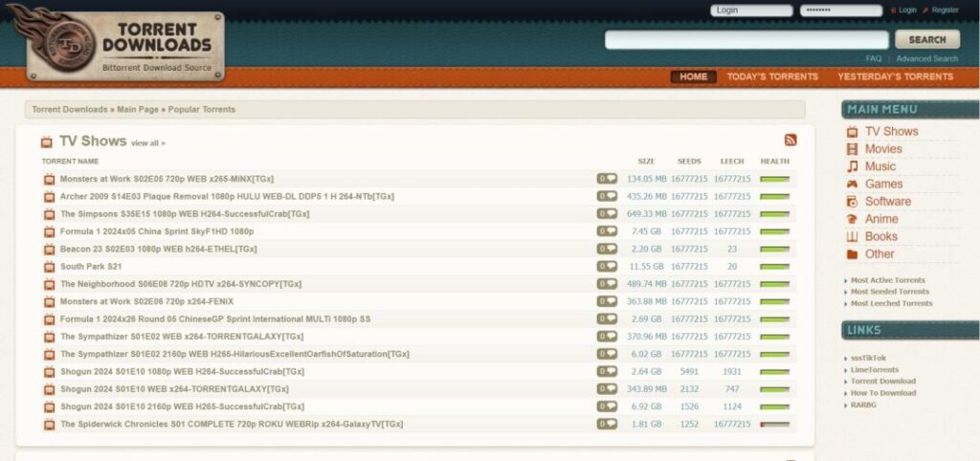Click TV Shows 'view all' link

click(x=148, y=143)
